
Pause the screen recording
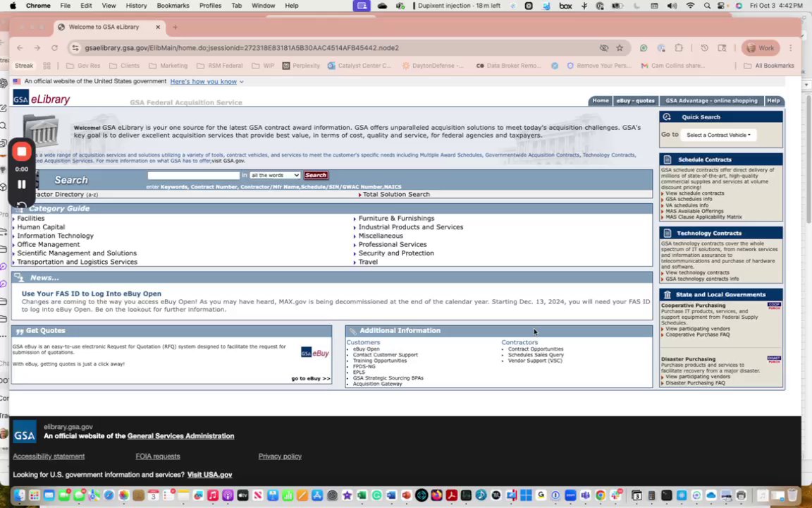point(22,184)
